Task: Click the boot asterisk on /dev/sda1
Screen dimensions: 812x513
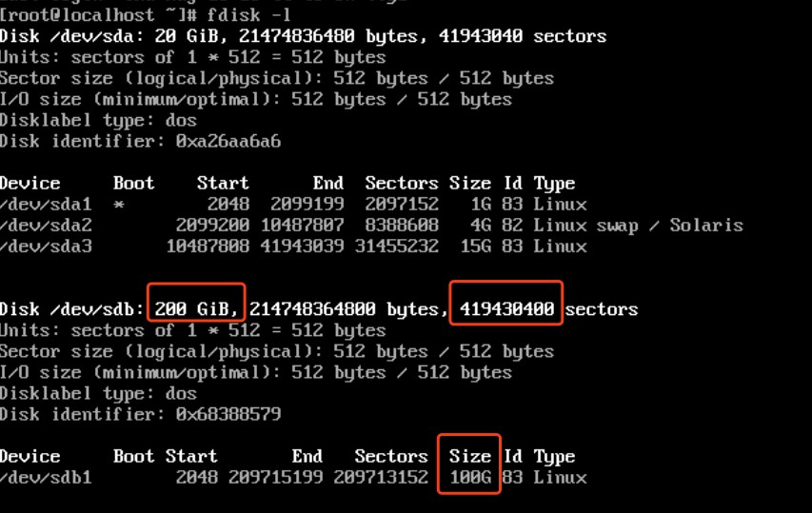Action: coord(119,205)
